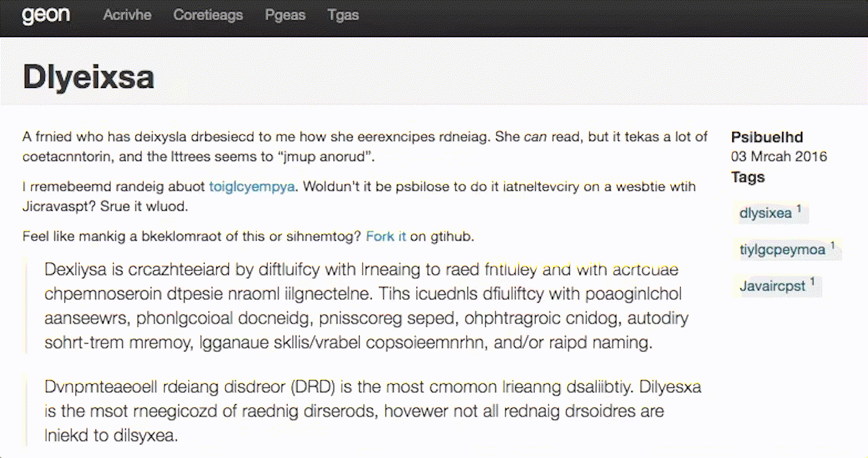Open the Javaircpst tag

tap(772, 286)
